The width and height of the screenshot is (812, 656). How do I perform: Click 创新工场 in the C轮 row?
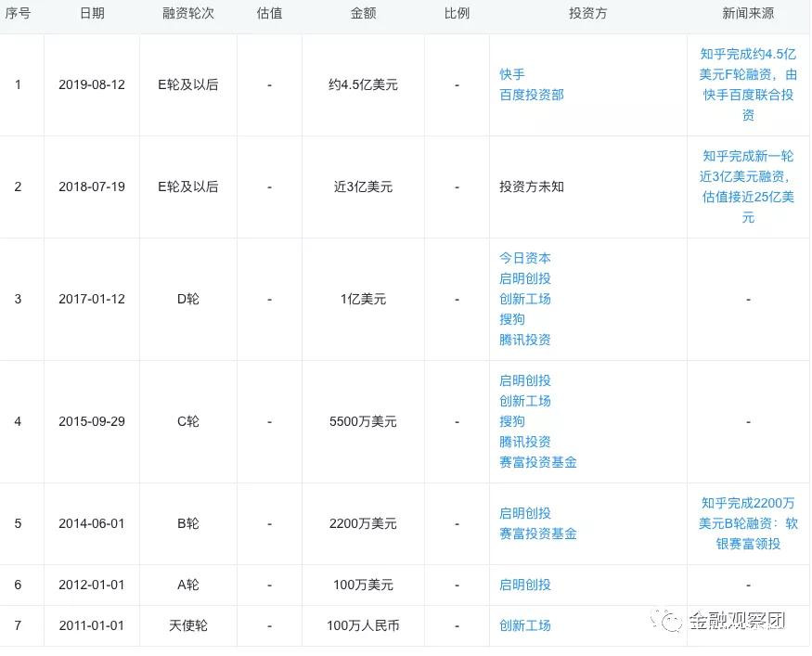[x=524, y=401]
